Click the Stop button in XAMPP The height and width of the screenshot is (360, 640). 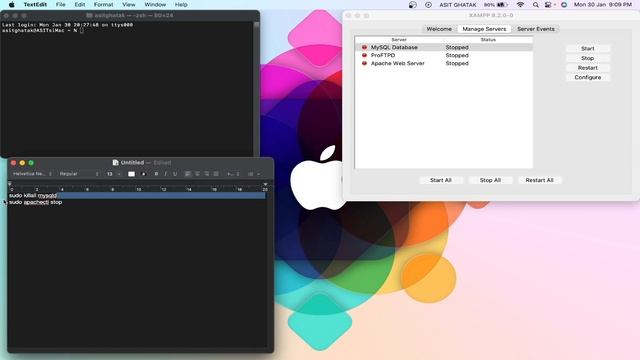tap(587, 58)
